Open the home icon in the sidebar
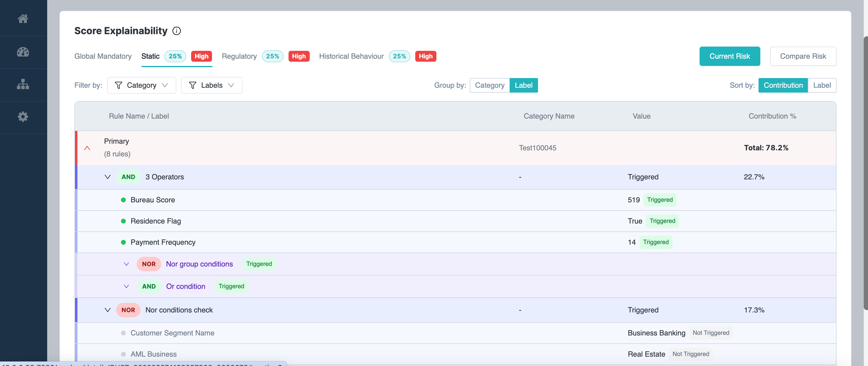This screenshot has height=366, width=868. pyautogui.click(x=23, y=18)
